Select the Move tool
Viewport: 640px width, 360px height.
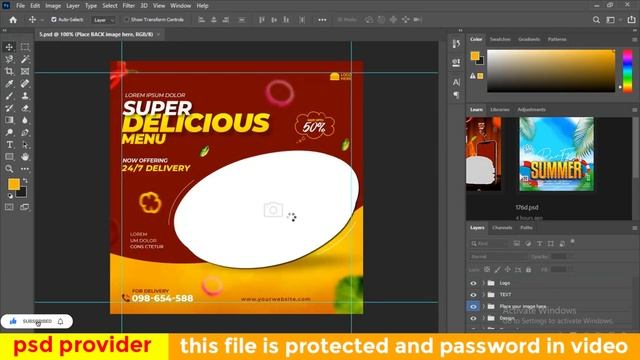click(x=9, y=47)
